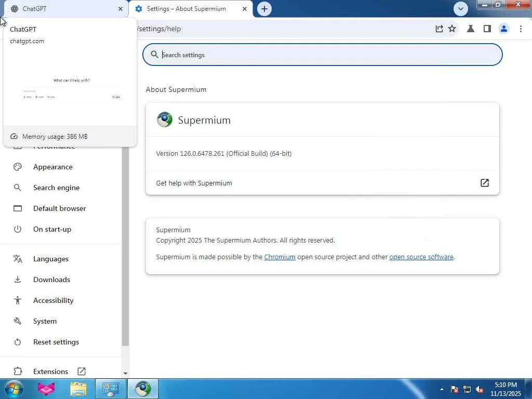
Task: Click the Copyright 2025 The Supermium Authors text
Action: (245, 240)
